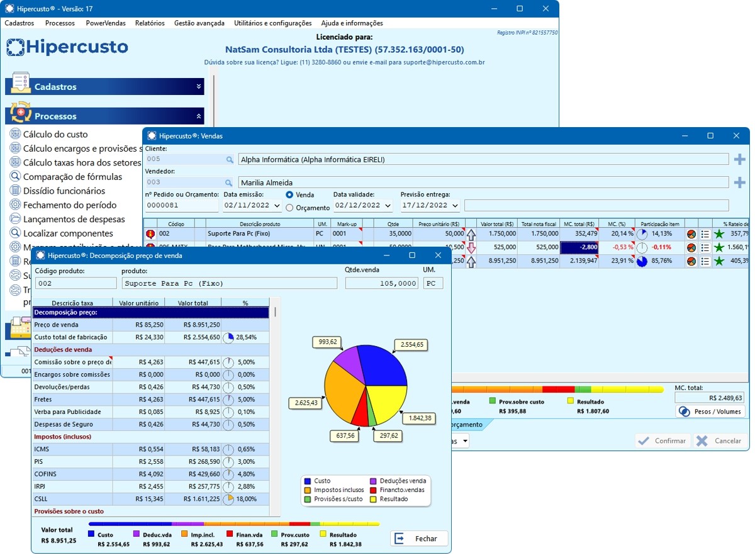
Task: Click the plus icon beside Alpha Informática
Action: coord(739,159)
